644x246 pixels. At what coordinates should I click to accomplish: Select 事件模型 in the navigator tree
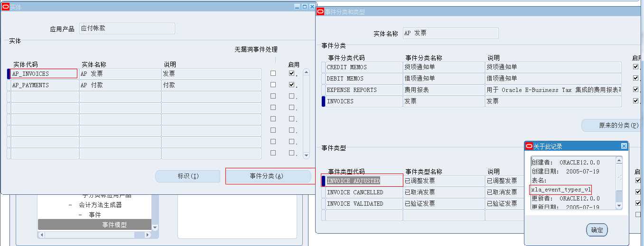114,225
